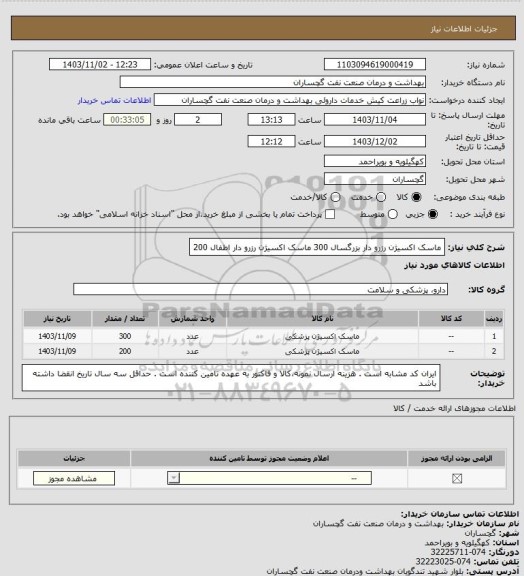Click the need number field 1103094619000419
The image size is (524, 576).
(375, 64)
